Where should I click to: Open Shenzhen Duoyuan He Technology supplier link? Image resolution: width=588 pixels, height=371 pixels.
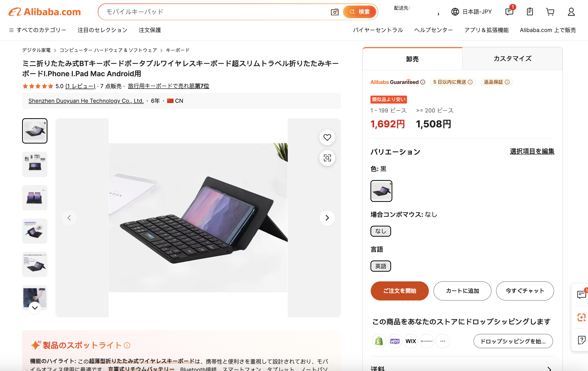point(86,101)
